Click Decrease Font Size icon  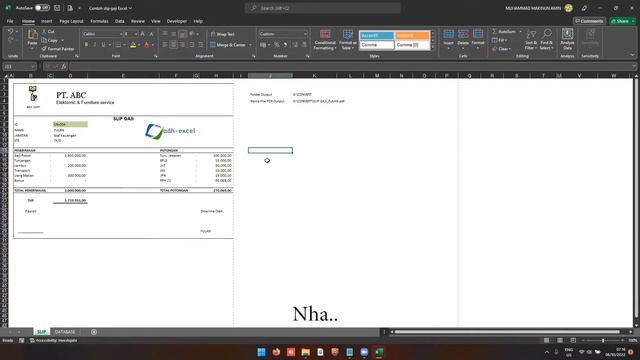pos(151,34)
